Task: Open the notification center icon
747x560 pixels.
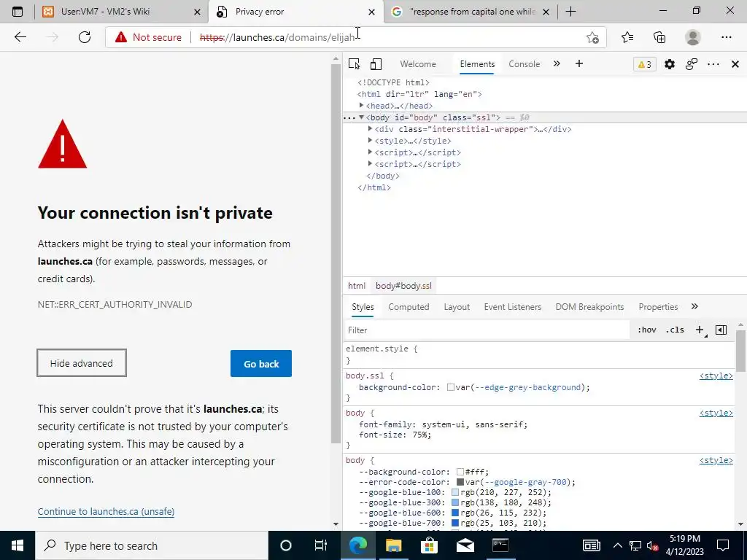Action: [723, 545]
